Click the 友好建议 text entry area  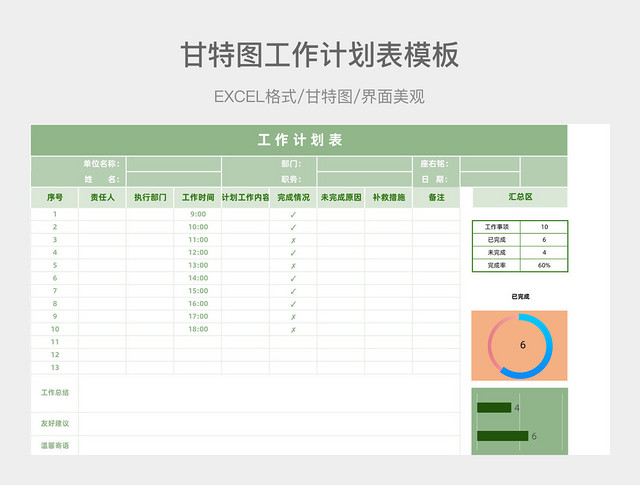pyautogui.click(x=269, y=424)
